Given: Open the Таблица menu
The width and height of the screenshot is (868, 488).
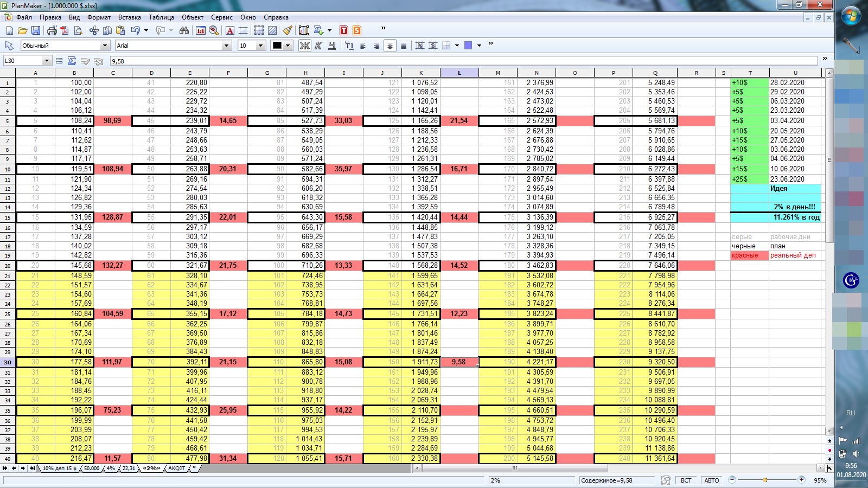Looking at the screenshot, I should coord(161,17).
